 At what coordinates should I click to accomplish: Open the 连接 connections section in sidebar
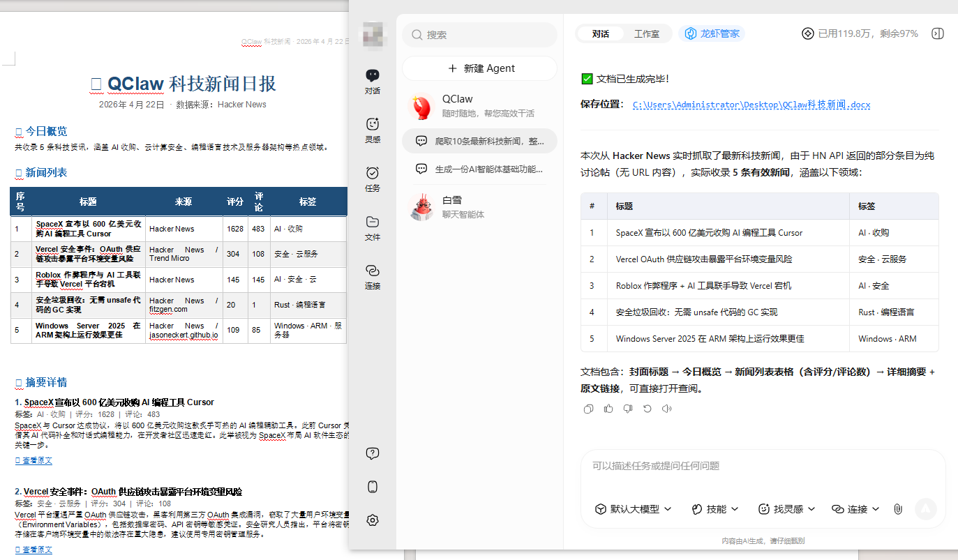[x=373, y=277]
